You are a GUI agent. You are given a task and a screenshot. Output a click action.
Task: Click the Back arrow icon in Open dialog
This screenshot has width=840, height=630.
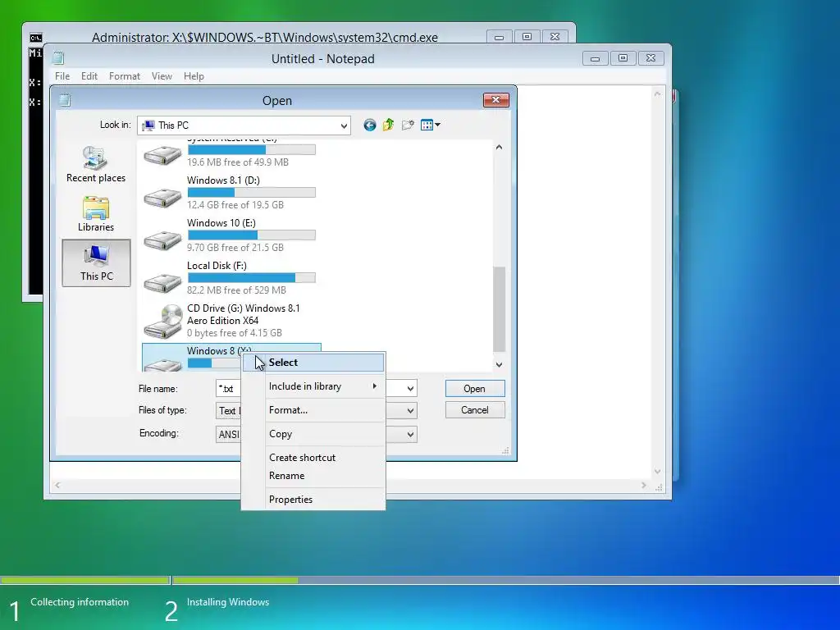click(370, 126)
